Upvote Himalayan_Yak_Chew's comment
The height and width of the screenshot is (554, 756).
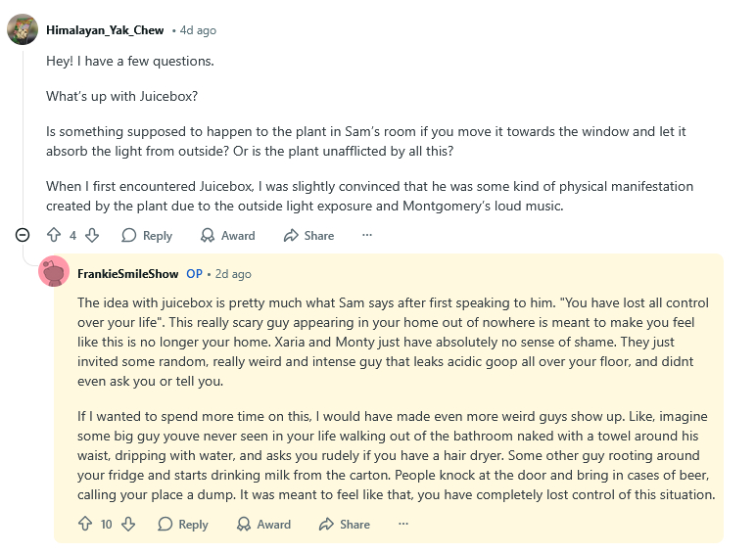[54, 236]
